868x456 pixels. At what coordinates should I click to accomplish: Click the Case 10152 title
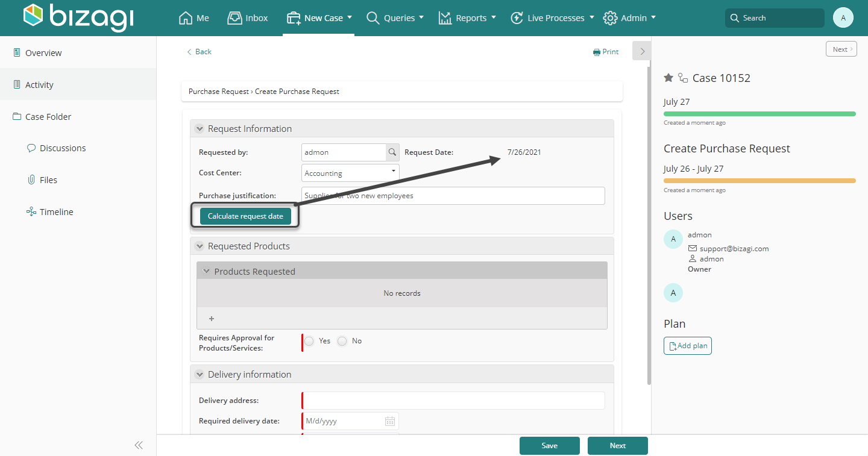[x=722, y=78]
